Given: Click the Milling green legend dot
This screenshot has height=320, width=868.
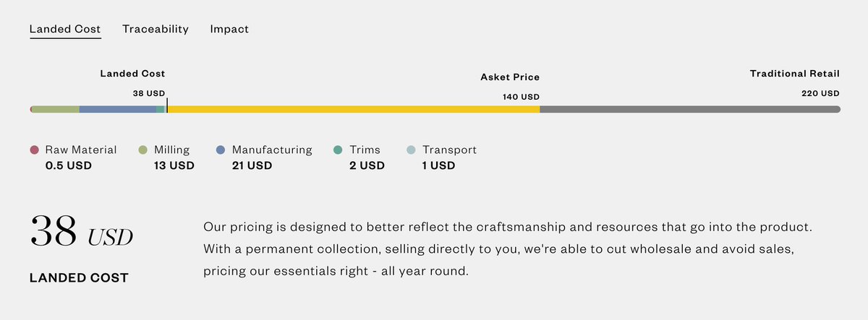Looking at the screenshot, I should (142, 150).
